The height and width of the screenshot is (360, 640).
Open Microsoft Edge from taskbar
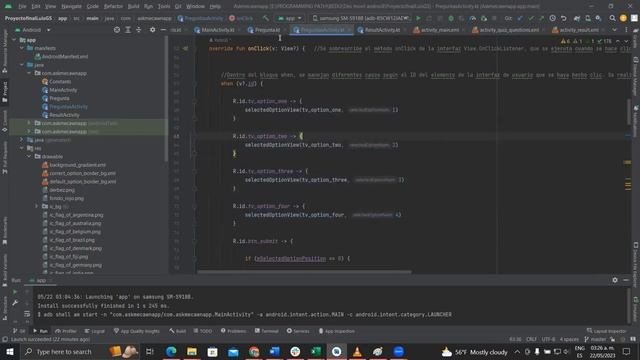[171, 351]
